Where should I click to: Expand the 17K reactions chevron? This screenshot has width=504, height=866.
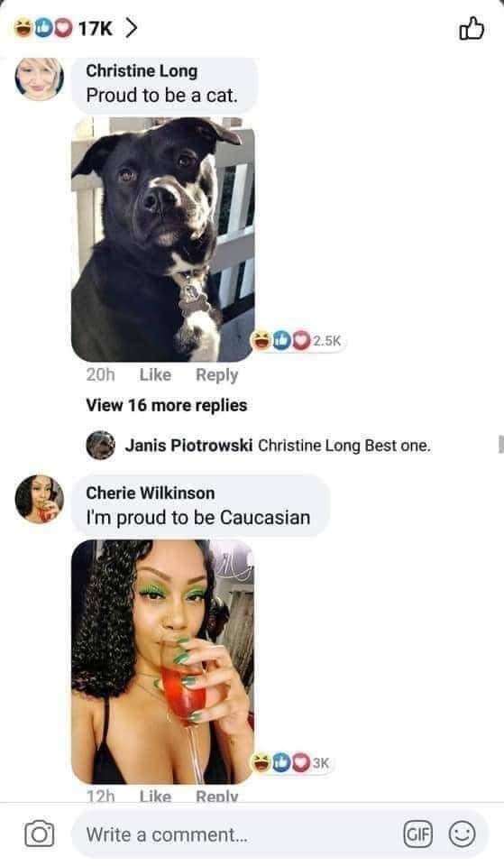(131, 27)
